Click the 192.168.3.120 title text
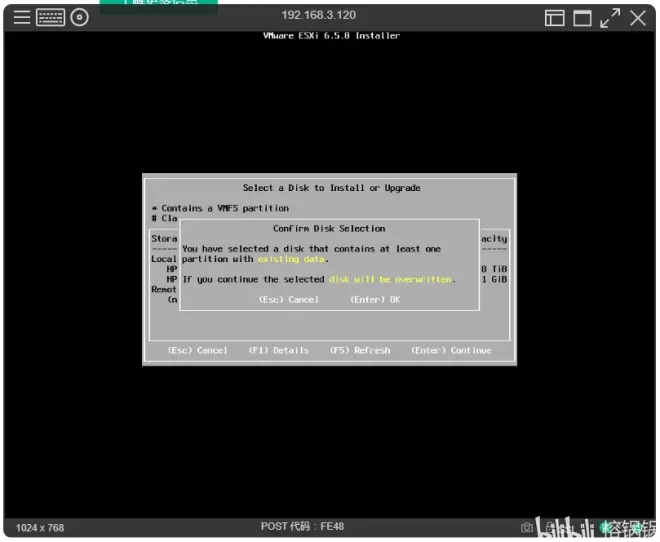 (319, 15)
